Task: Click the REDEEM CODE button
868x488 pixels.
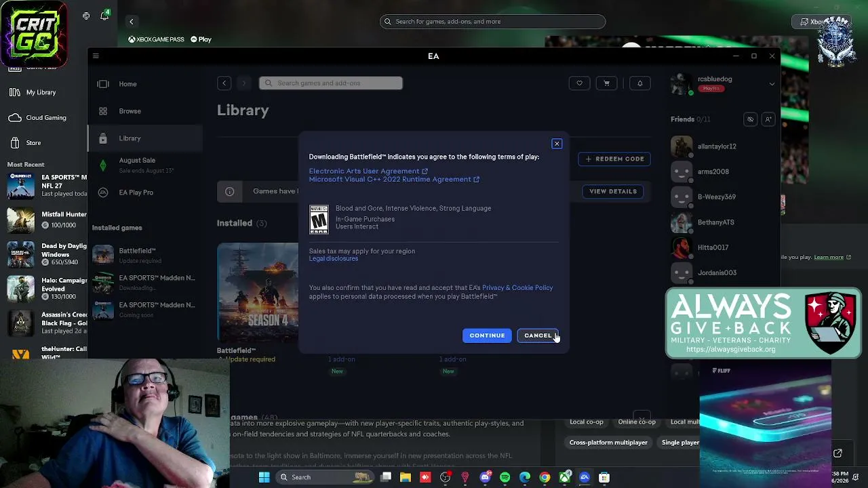Action: [614, 159]
